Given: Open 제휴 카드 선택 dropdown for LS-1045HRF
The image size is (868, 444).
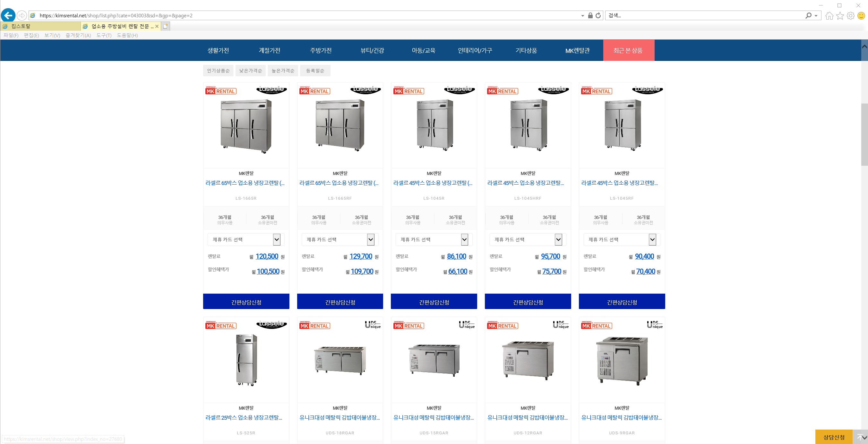Looking at the screenshot, I should pyautogui.click(x=528, y=239).
